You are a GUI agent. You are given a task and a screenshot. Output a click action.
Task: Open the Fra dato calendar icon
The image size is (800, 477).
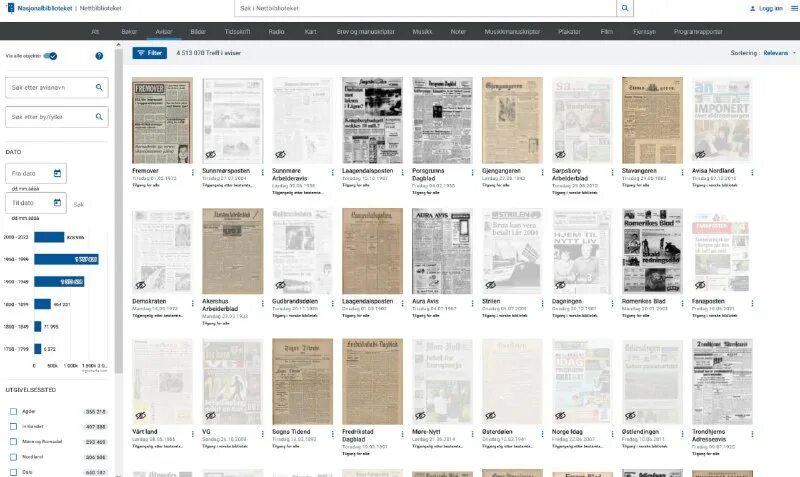click(57, 173)
